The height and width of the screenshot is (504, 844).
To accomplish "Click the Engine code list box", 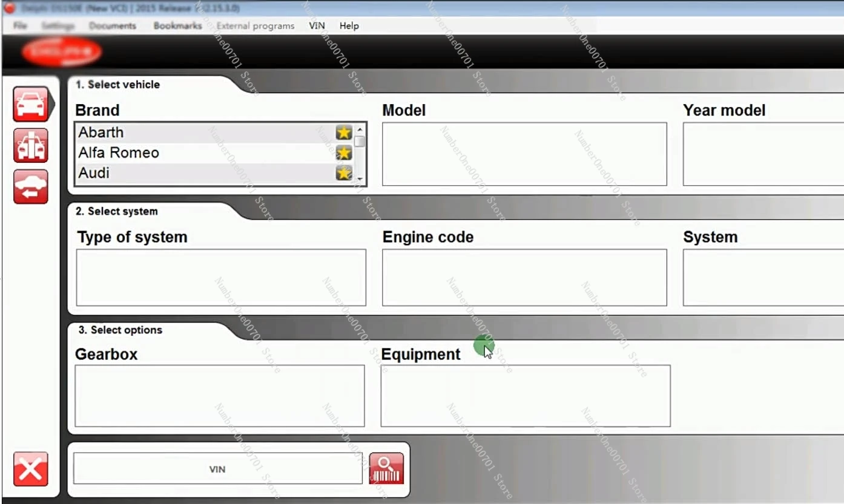I will (524, 278).
